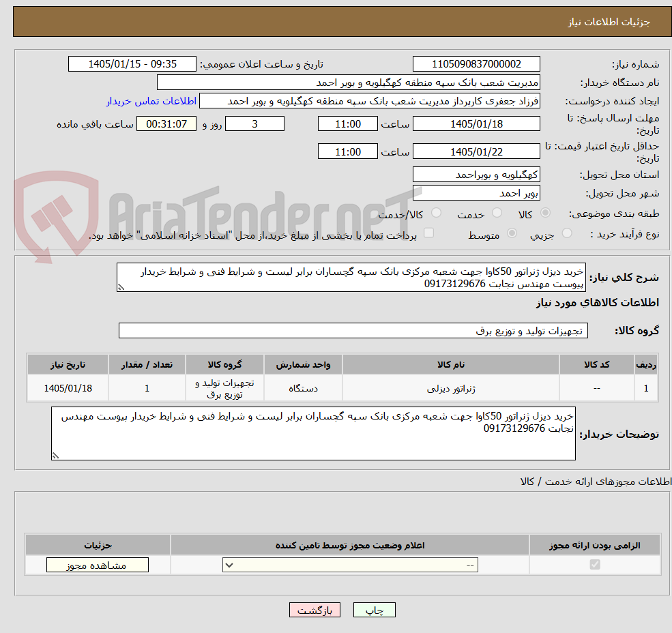The width and height of the screenshot is (672, 633).
Task: Click the تعداد / مقدار column header
Action: pos(147,364)
